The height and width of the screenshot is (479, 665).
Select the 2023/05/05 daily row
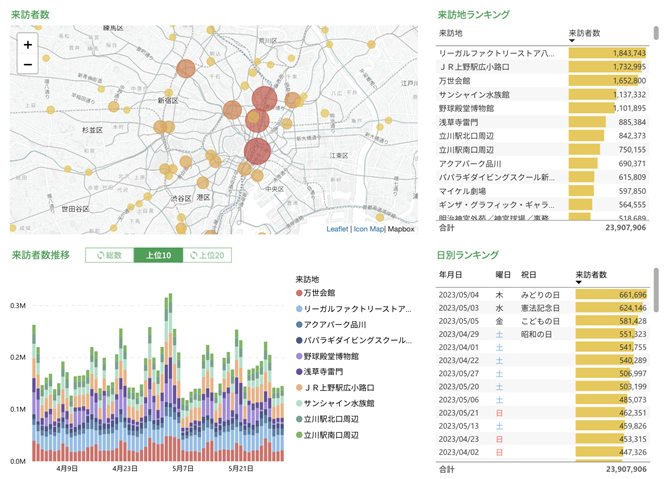click(x=542, y=321)
